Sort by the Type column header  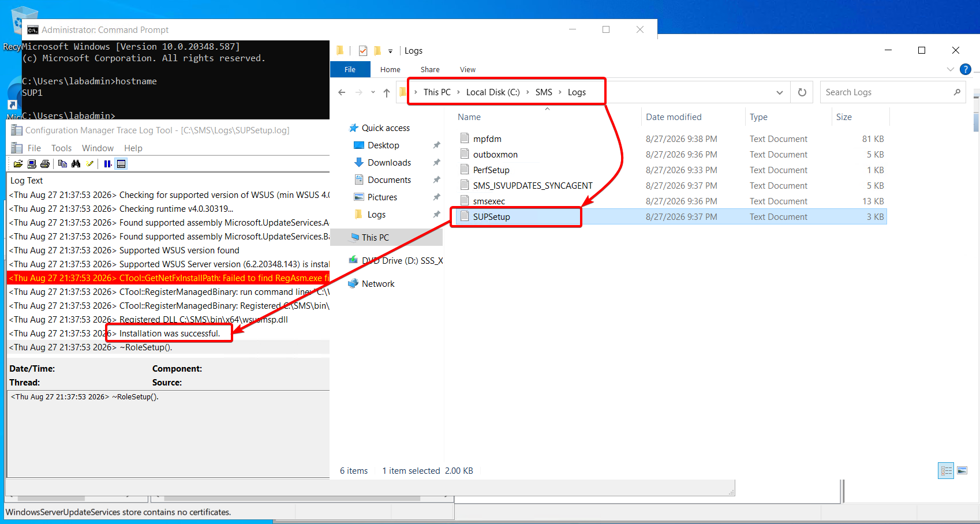coord(758,117)
